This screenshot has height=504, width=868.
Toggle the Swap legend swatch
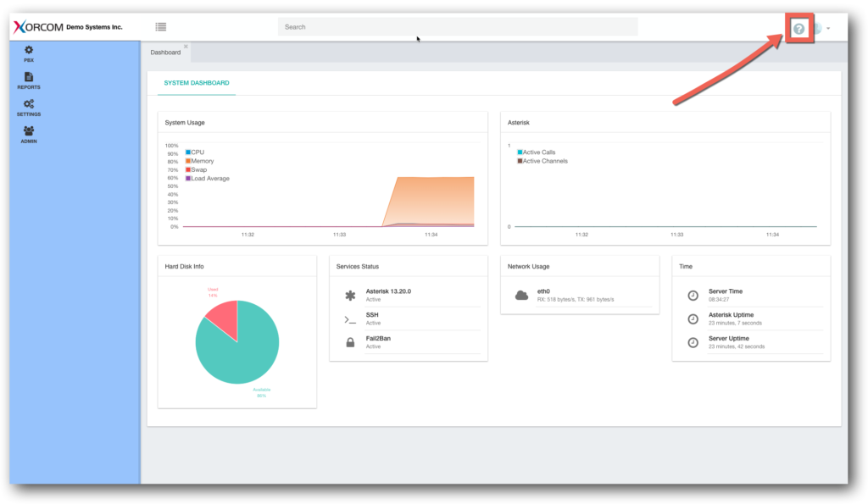pos(188,170)
